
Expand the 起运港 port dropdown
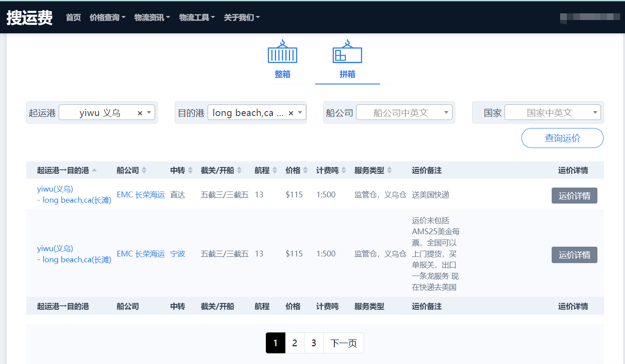click(149, 113)
